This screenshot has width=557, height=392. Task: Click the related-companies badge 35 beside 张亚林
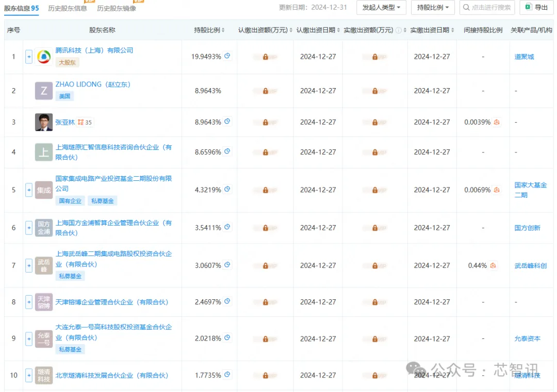coord(85,123)
